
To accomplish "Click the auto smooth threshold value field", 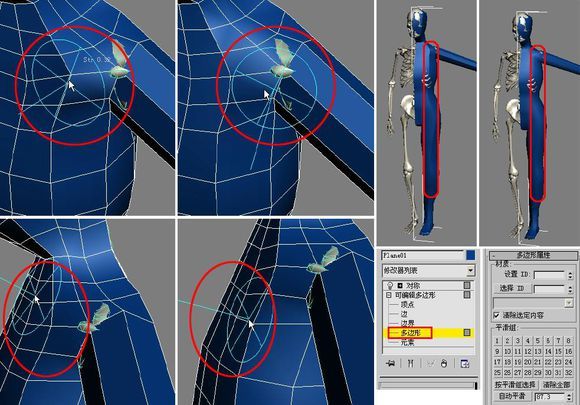I will click(549, 397).
